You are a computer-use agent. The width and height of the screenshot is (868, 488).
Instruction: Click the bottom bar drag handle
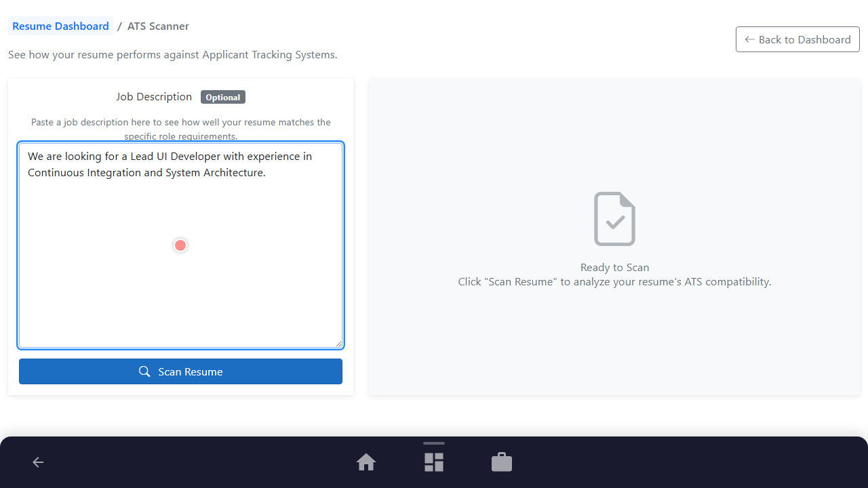click(x=434, y=443)
